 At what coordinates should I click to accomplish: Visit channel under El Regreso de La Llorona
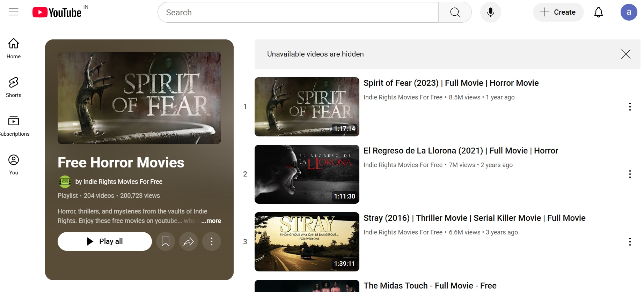[403, 165]
